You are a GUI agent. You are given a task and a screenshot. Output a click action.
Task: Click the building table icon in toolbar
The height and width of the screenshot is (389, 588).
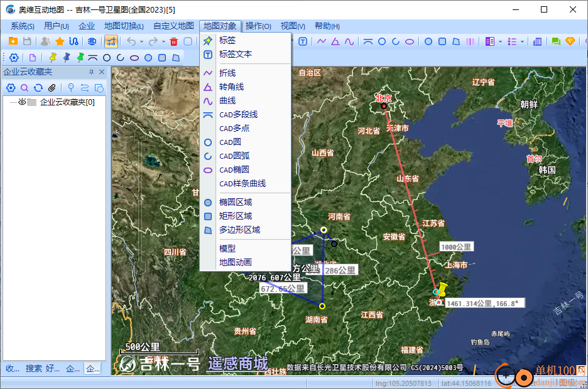coord(537,41)
